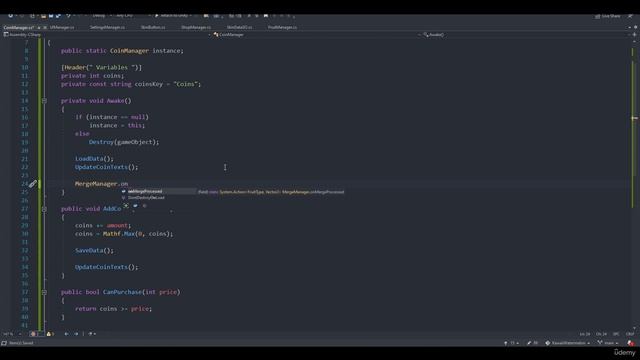Go to next issue arrow in footer
Viewport: 640px width, 360px height.
[76, 334]
